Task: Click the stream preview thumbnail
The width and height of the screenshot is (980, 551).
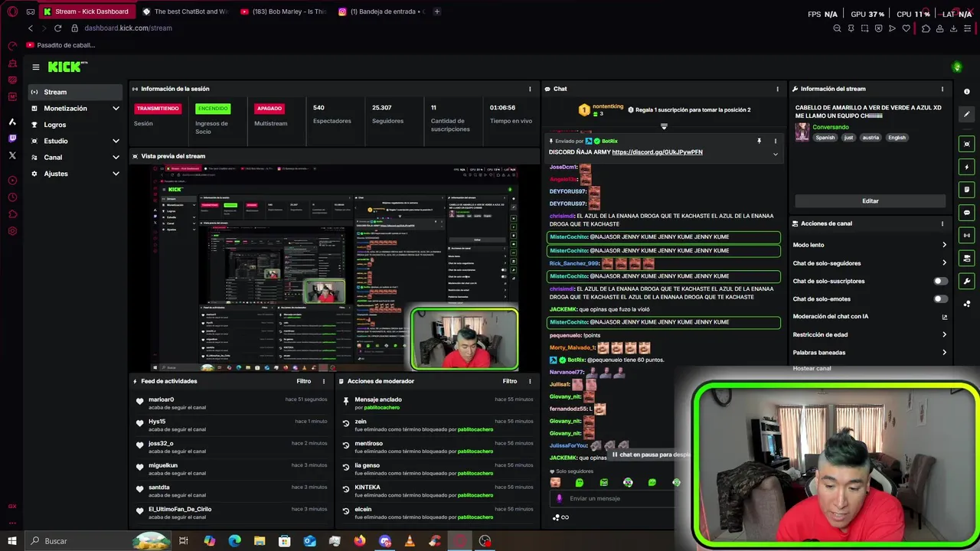Action: (x=335, y=268)
